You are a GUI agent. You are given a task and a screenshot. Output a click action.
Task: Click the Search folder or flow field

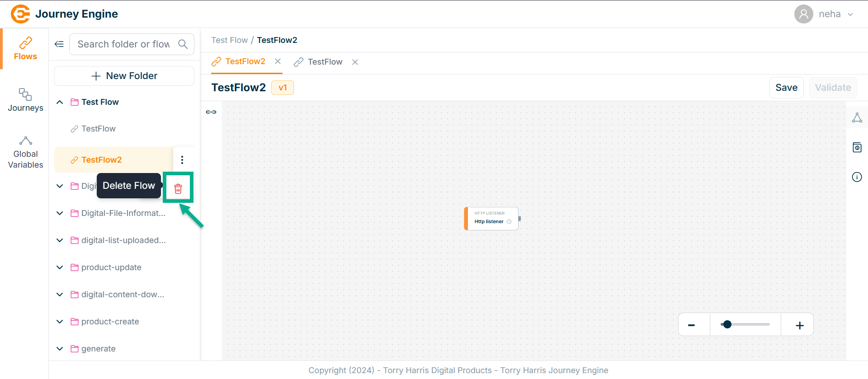[123, 44]
